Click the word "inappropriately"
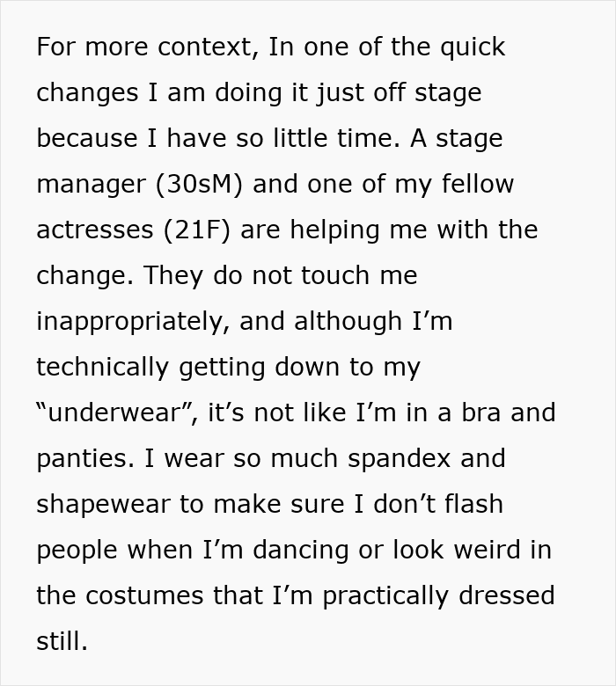Image resolution: width=616 pixels, height=686 pixels. [x=132, y=321]
